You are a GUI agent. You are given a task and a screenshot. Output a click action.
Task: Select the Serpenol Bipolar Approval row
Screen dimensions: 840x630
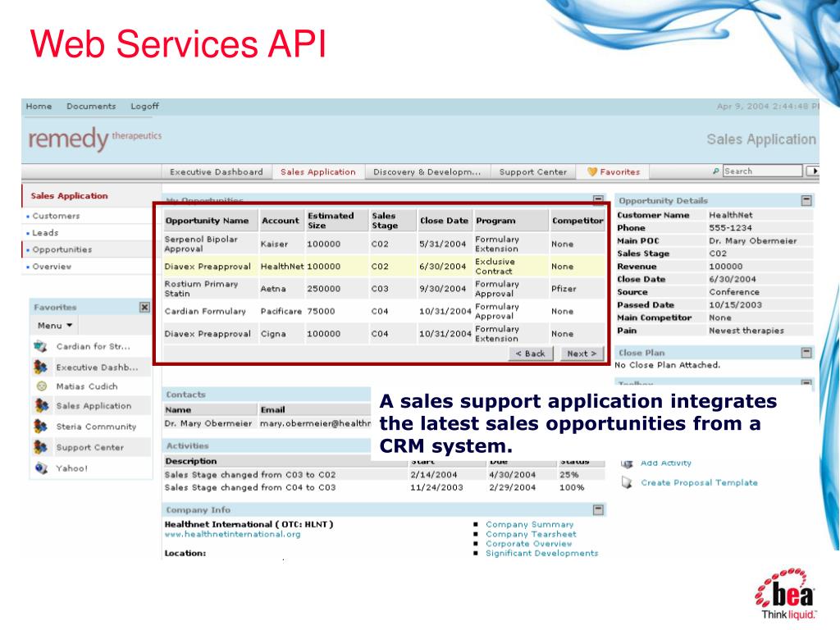[385, 244]
